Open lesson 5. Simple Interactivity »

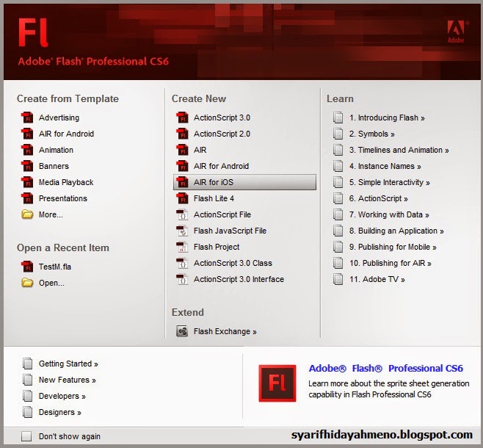389,182
